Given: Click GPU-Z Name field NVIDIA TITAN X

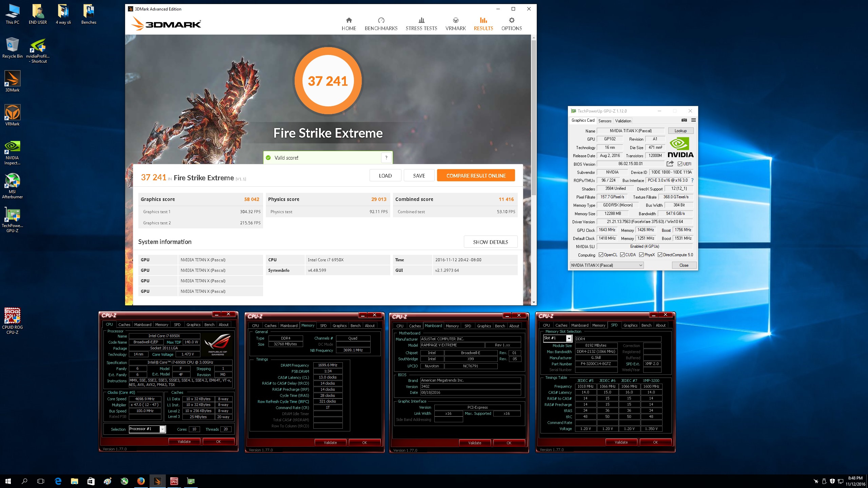Looking at the screenshot, I should point(631,131).
